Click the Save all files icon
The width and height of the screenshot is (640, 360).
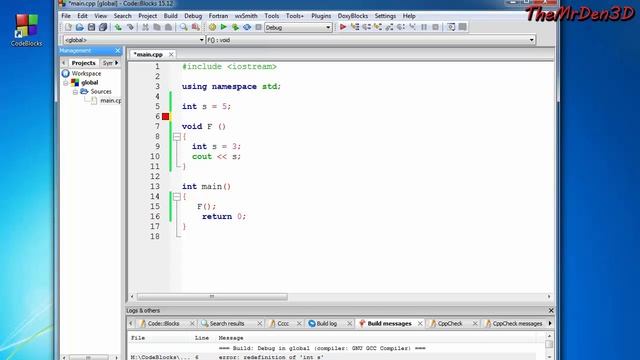(x=103, y=27)
